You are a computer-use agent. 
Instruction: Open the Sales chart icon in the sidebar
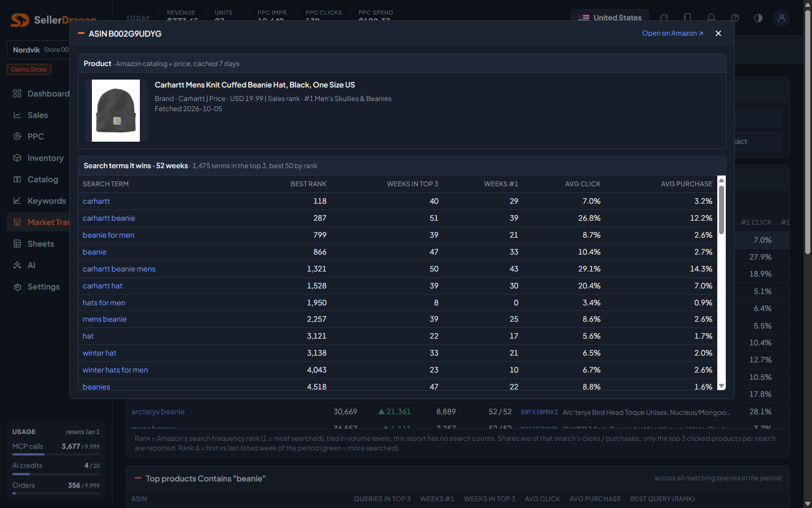(17, 115)
